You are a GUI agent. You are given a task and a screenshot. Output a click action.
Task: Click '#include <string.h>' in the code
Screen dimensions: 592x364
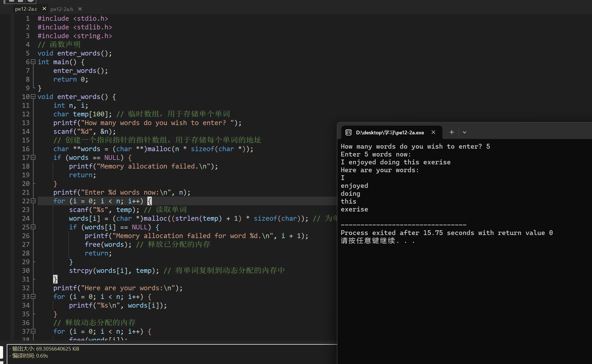75,36
